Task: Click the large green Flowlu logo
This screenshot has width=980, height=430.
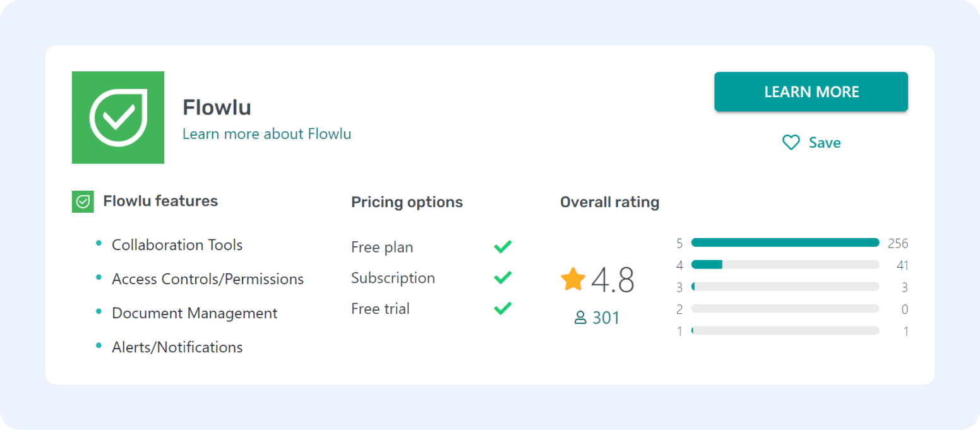Action: (x=118, y=117)
